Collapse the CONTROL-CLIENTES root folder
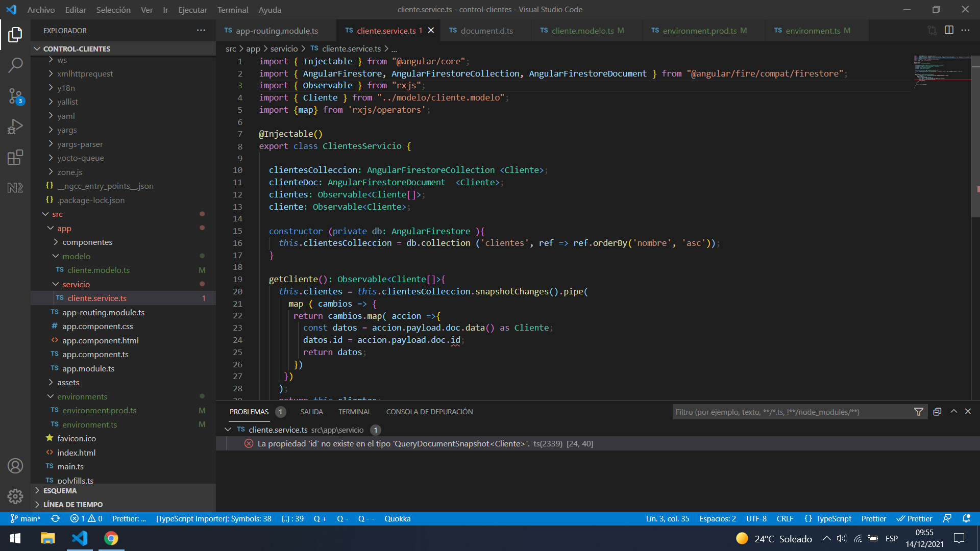The width and height of the screenshot is (980, 551). tap(123, 48)
